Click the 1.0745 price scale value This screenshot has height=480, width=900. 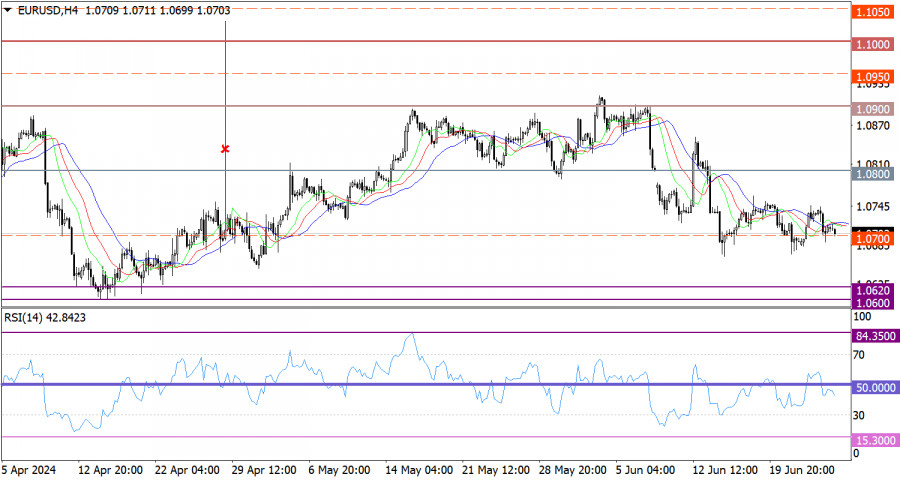click(x=872, y=207)
